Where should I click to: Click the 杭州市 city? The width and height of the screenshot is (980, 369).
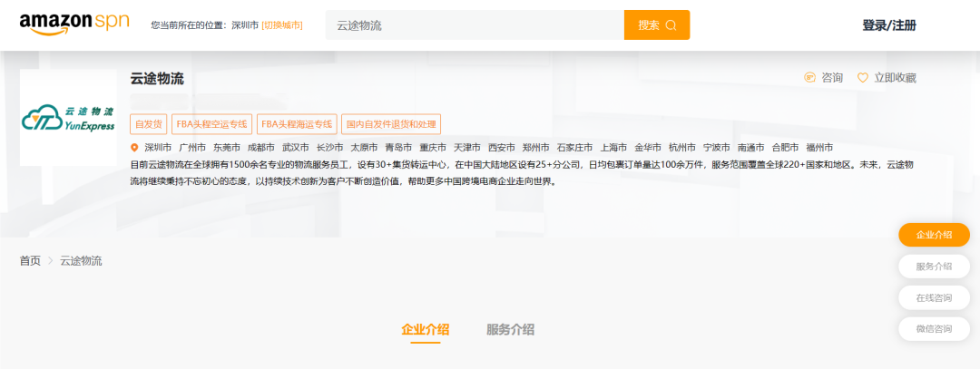(681, 148)
